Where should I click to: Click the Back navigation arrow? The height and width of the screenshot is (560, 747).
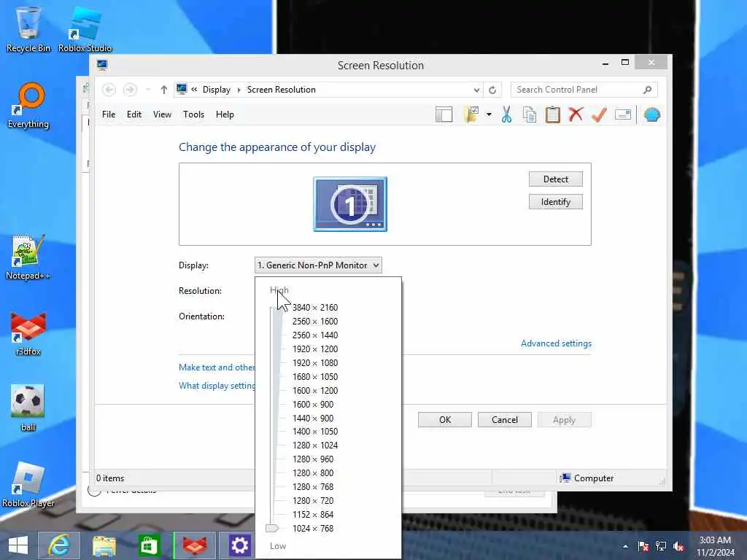(109, 90)
